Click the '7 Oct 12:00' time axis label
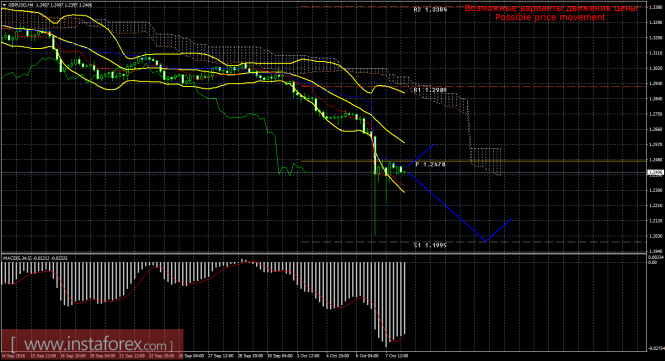The width and height of the screenshot is (665, 361). (397, 356)
